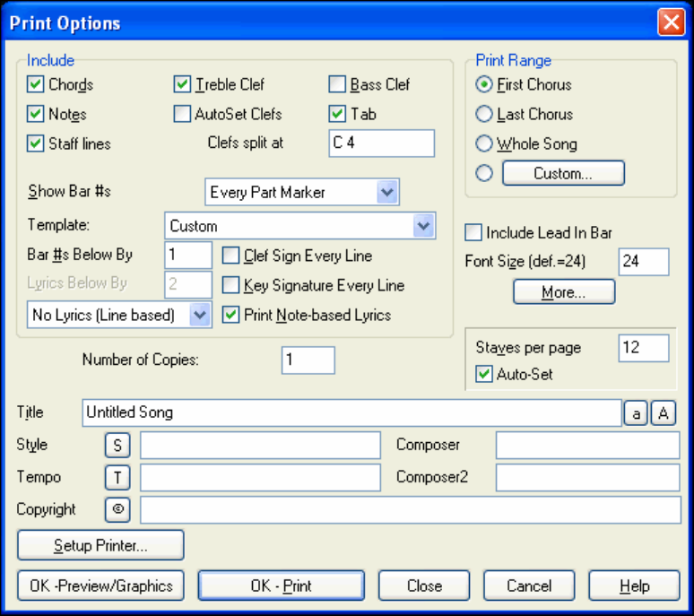Screen dimensions: 694x616
Task: Click the uppercase 'A' title button
Action: point(663,412)
